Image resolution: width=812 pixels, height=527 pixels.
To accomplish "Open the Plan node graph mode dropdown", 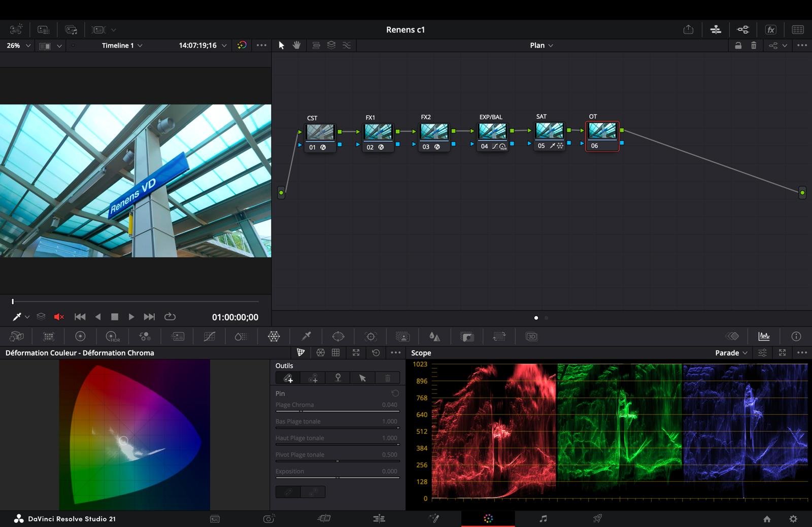I will pyautogui.click(x=542, y=45).
